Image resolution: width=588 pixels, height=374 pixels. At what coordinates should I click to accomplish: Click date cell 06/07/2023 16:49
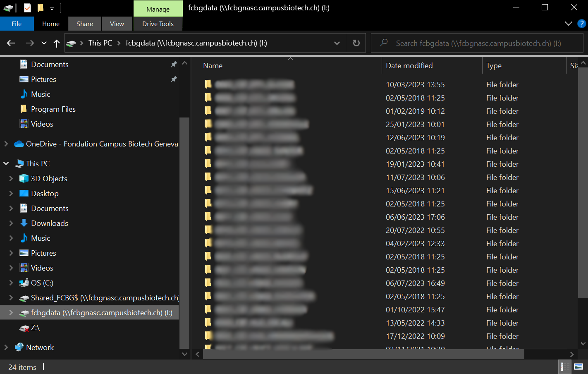(x=415, y=283)
